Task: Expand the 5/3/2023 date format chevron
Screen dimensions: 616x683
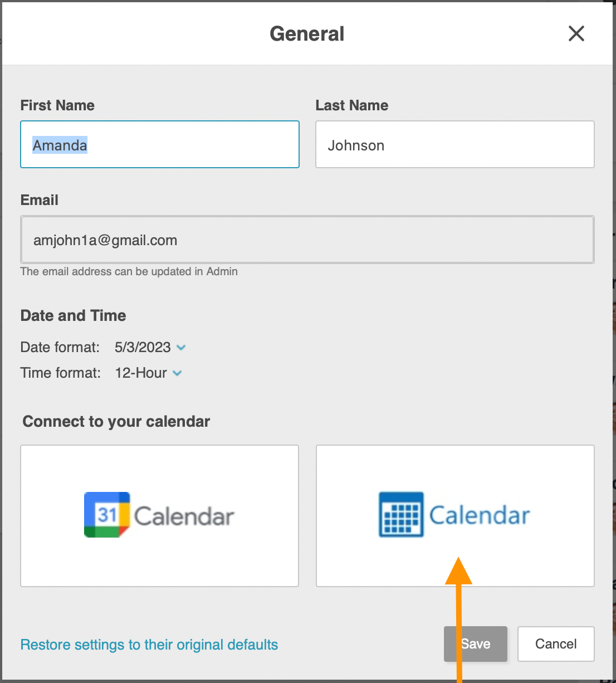Action: point(180,347)
